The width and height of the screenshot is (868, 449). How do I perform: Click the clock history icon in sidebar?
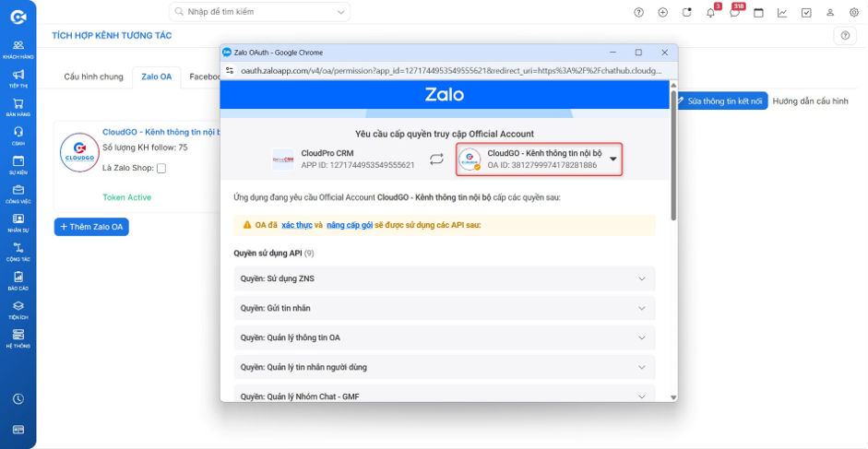point(18,398)
